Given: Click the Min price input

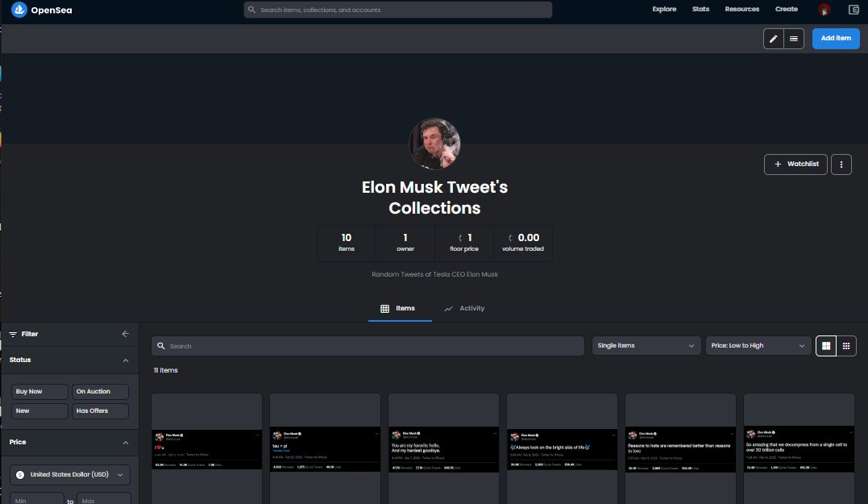Looking at the screenshot, I should (x=37, y=501).
